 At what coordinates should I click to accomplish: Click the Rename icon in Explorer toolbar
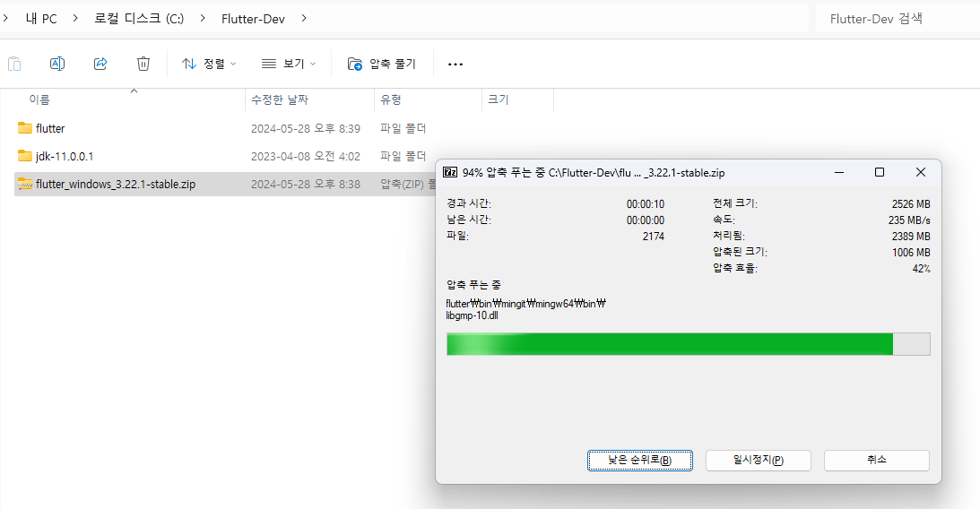coord(56,64)
